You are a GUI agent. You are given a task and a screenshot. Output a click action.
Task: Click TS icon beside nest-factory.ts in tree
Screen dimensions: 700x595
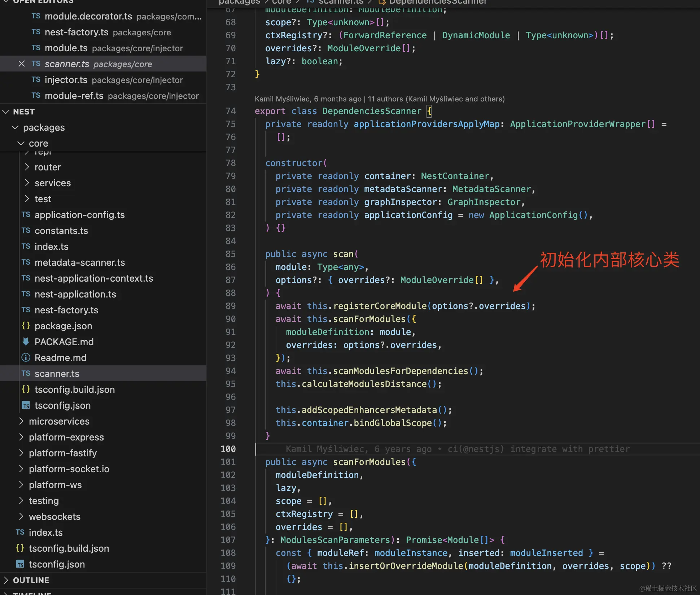pos(26,310)
